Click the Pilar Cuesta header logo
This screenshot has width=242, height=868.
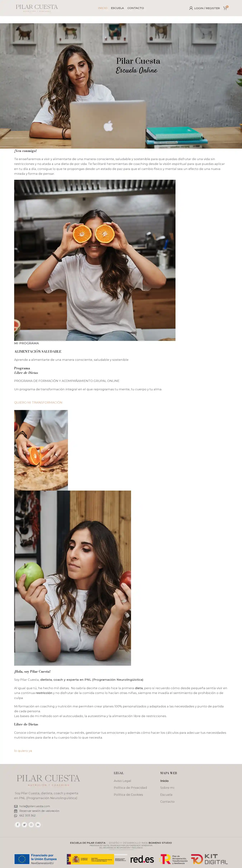tap(37, 8)
